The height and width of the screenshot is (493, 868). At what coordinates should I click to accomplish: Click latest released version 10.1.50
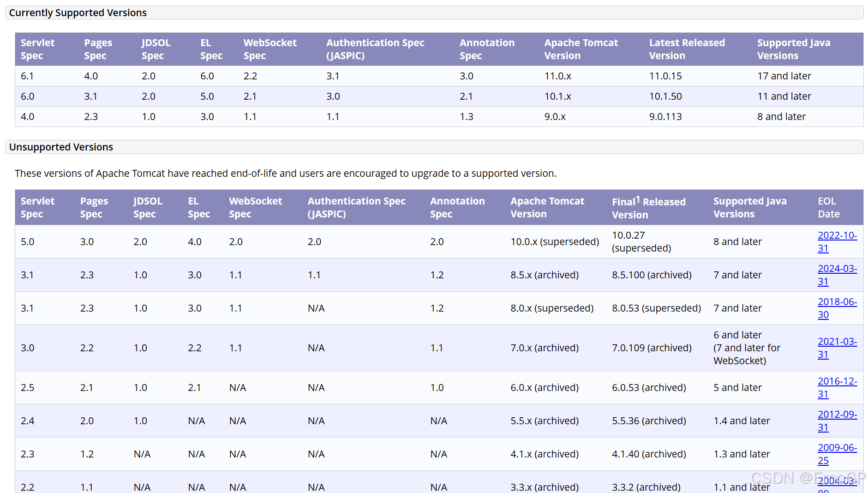point(665,96)
